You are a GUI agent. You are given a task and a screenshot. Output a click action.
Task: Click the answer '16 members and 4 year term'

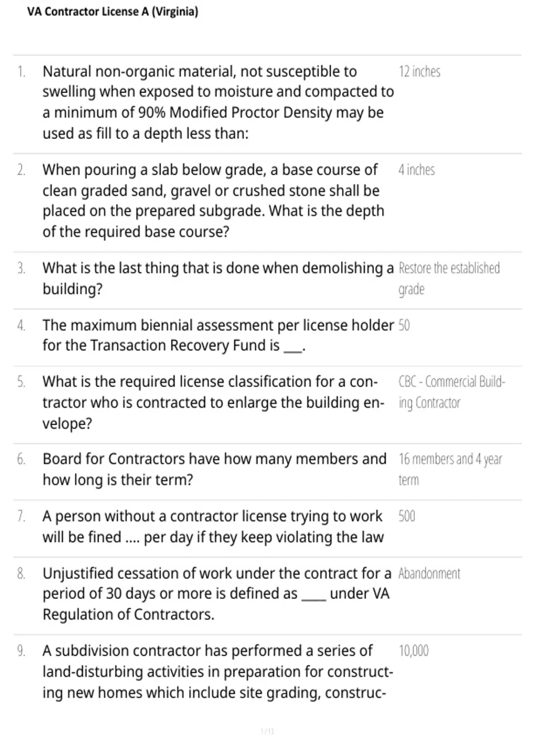tap(450, 469)
